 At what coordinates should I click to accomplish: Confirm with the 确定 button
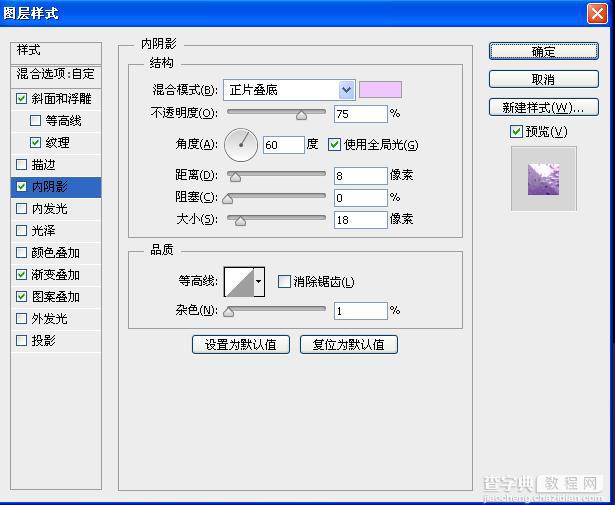pos(544,51)
